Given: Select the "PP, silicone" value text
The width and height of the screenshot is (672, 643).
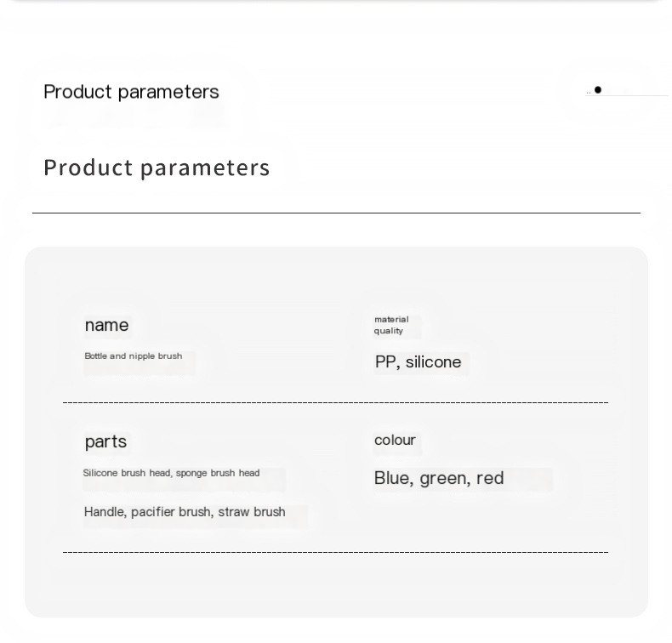Looking at the screenshot, I should point(418,362).
